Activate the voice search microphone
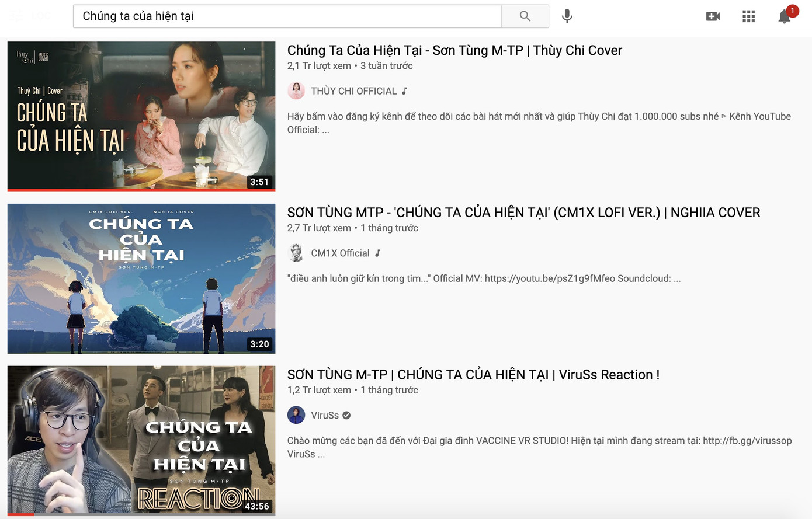Viewport: 812px width, 519px height. point(566,16)
